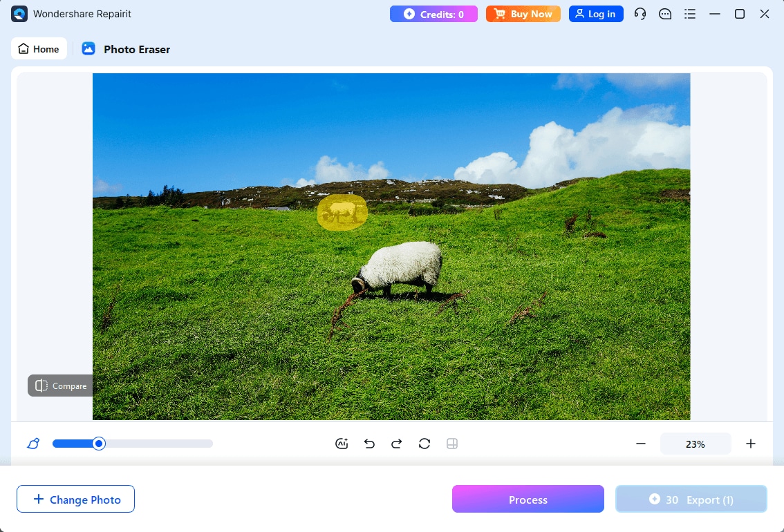
Task: Click the 23% zoom level field
Action: [x=696, y=444]
